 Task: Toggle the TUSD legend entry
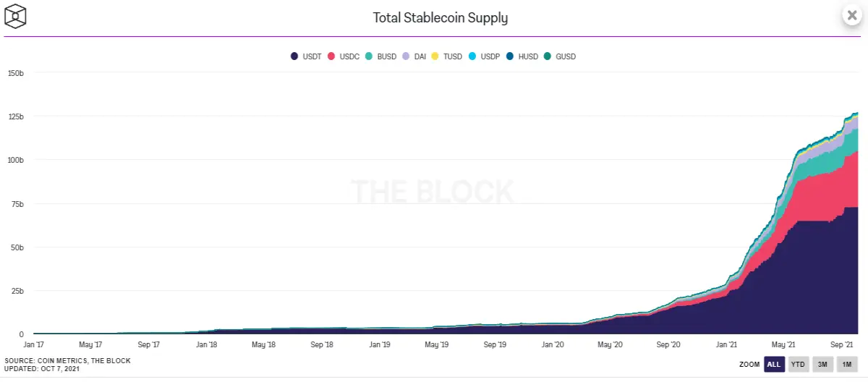pos(446,56)
